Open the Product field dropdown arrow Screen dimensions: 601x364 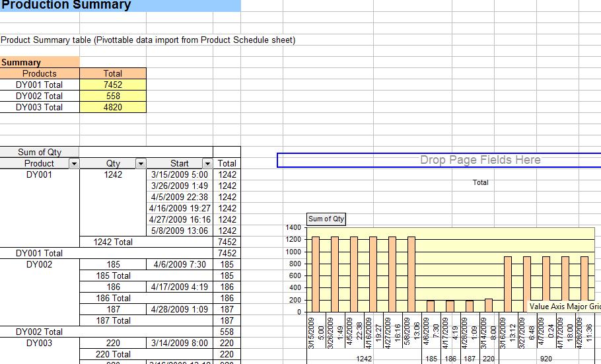pos(74,164)
